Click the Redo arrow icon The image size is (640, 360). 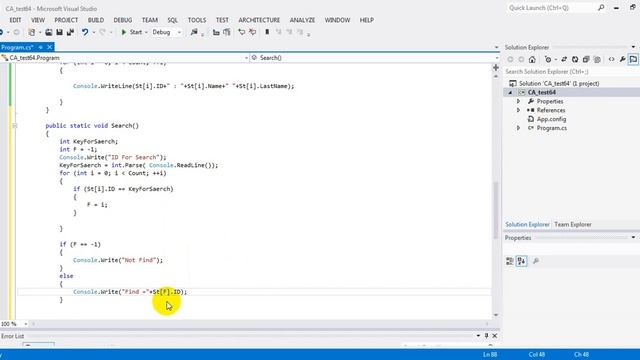pyautogui.click(x=102, y=32)
